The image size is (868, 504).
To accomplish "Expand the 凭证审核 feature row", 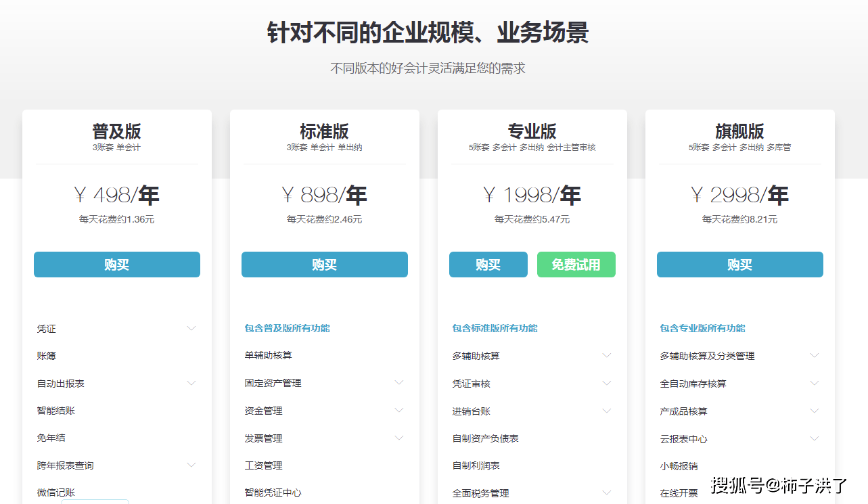I will coord(607,383).
